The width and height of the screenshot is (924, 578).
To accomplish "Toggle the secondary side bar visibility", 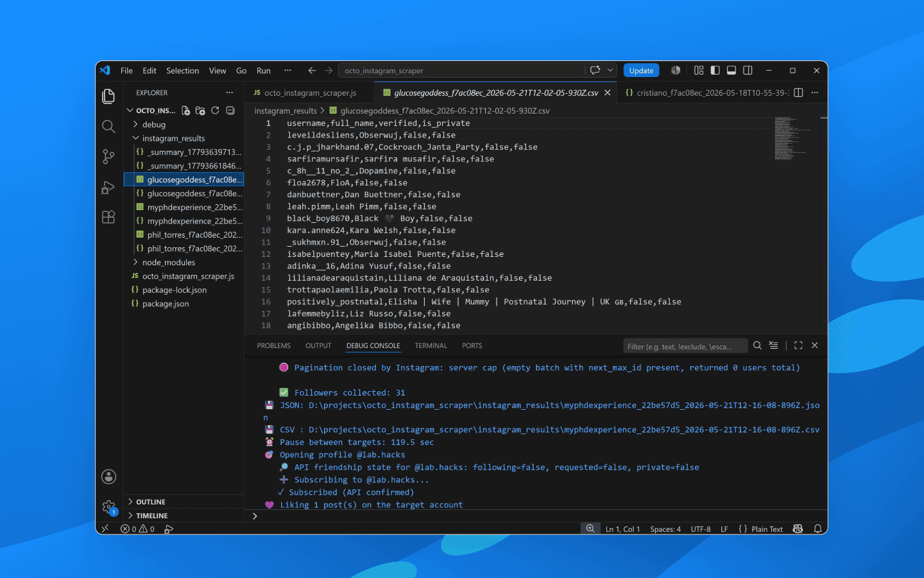I will click(x=748, y=71).
